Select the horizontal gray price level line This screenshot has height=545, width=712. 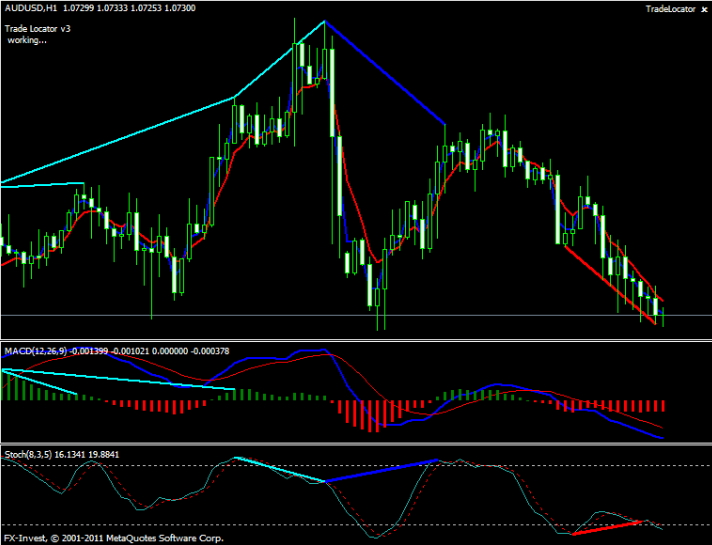click(356, 315)
